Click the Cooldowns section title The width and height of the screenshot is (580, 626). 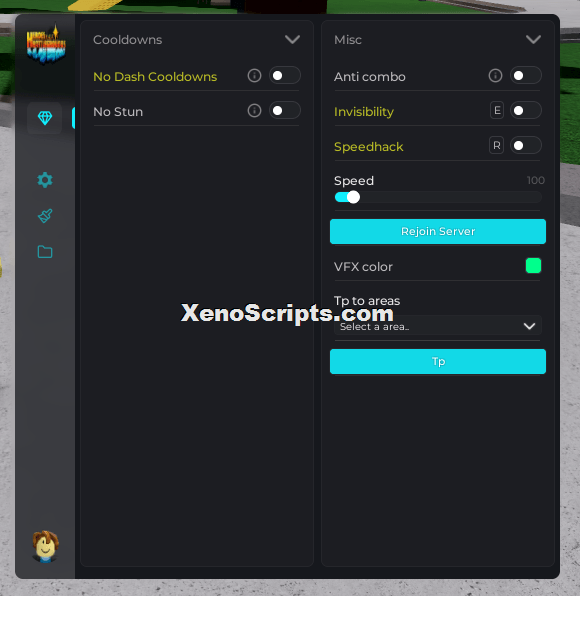coord(127,40)
